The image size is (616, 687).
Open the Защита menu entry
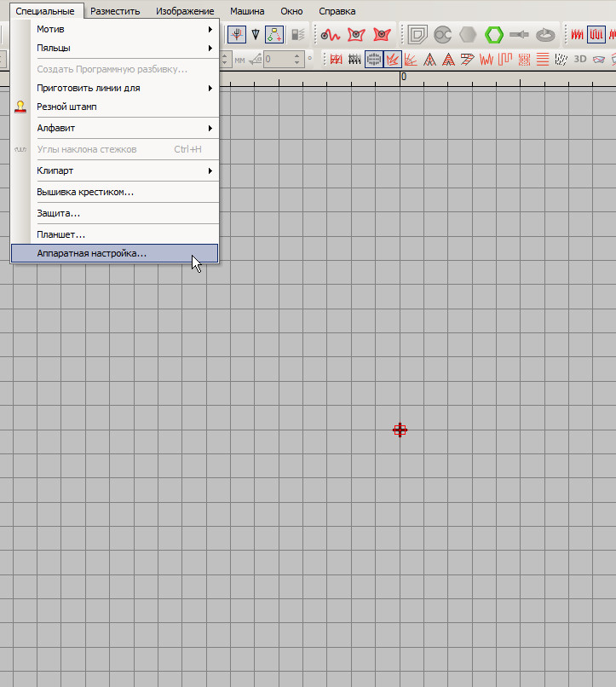(59, 213)
